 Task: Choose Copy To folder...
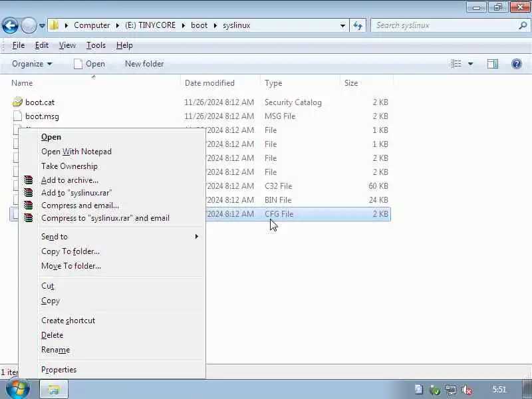pyautogui.click(x=70, y=251)
